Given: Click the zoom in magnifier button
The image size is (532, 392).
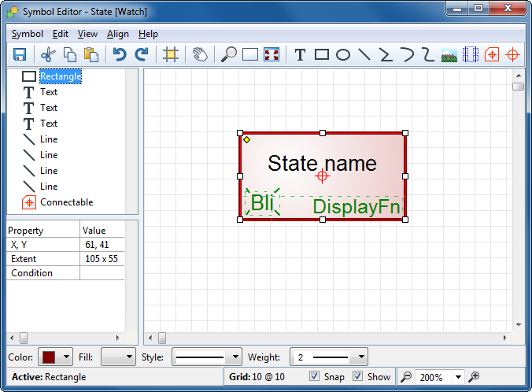Looking at the screenshot, I should pos(474,377).
